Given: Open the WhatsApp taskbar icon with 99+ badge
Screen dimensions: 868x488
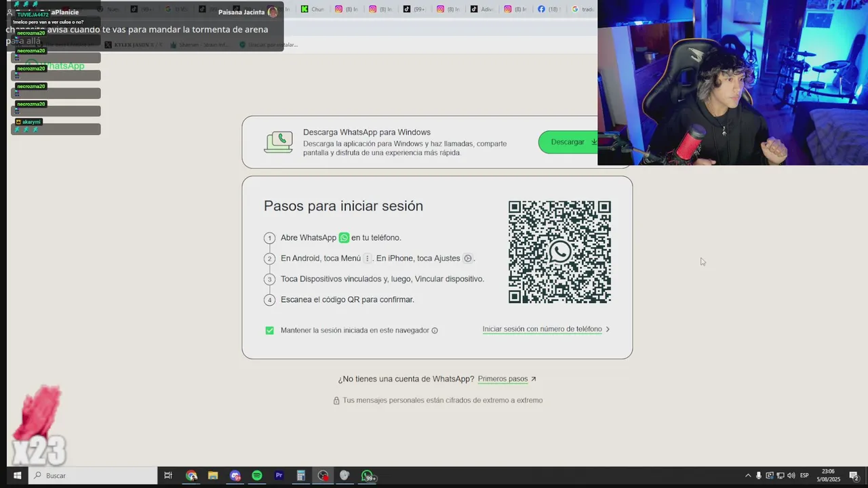Looking at the screenshot, I should [x=367, y=476].
